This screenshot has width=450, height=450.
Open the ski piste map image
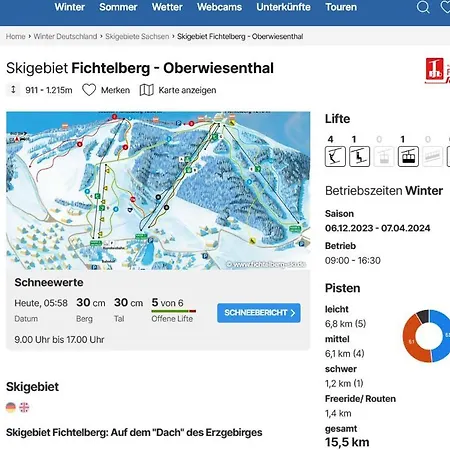tap(158, 190)
